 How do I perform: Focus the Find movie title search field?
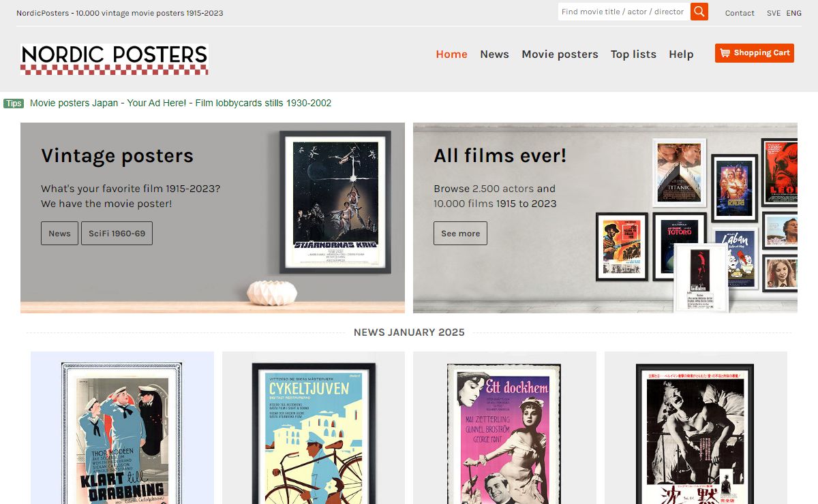[624, 12]
